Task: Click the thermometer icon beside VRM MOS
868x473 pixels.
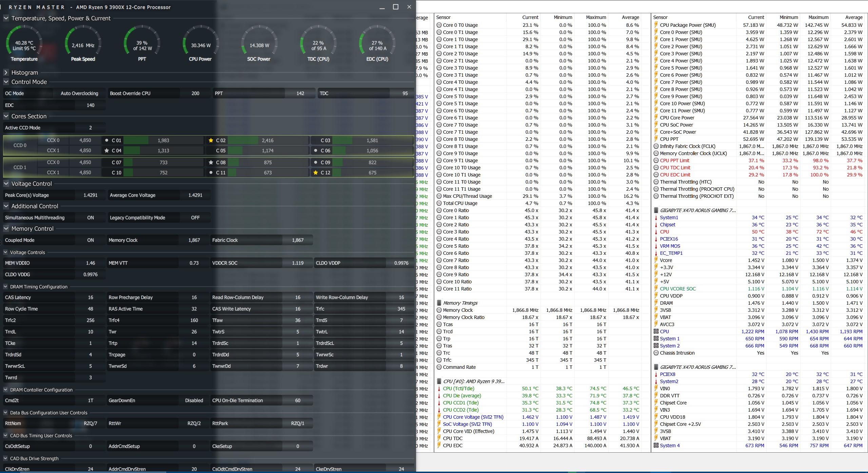Action: click(656, 246)
